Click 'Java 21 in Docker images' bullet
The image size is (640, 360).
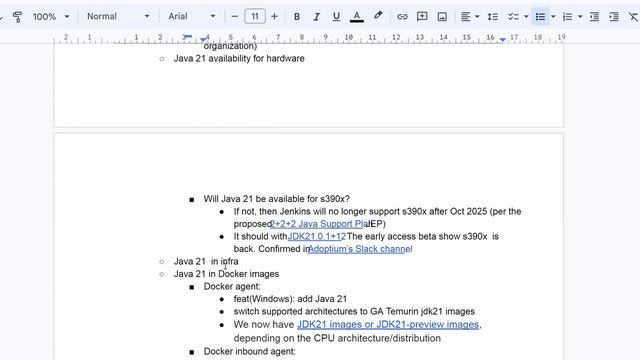pyautogui.click(x=227, y=274)
